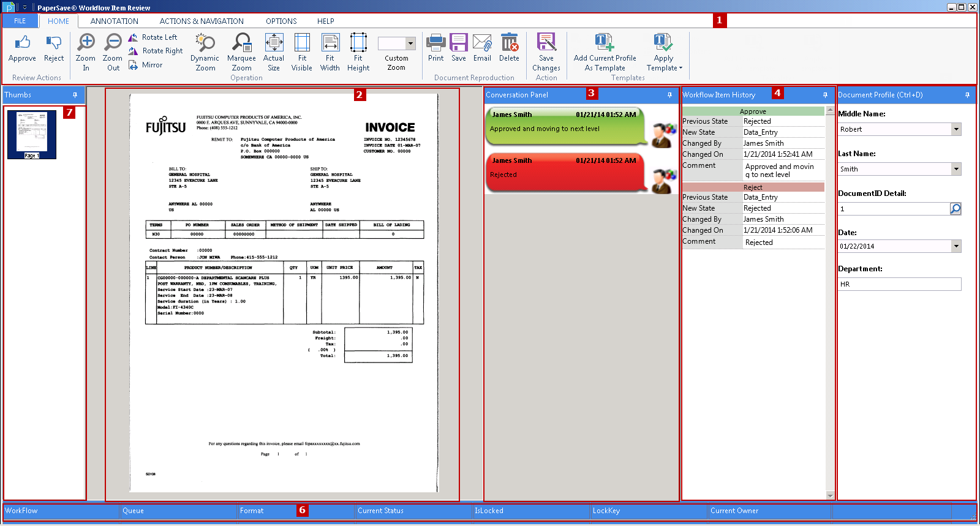Screen dimensions: 980x526
Task: Click the Department field
Action: [900, 284]
